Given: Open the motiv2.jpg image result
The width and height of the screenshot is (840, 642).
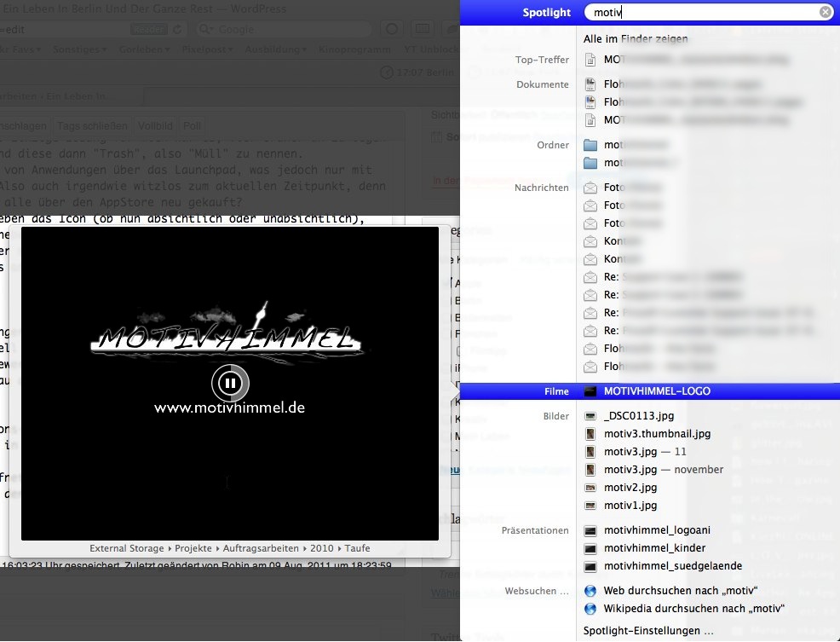Looking at the screenshot, I should point(630,488).
